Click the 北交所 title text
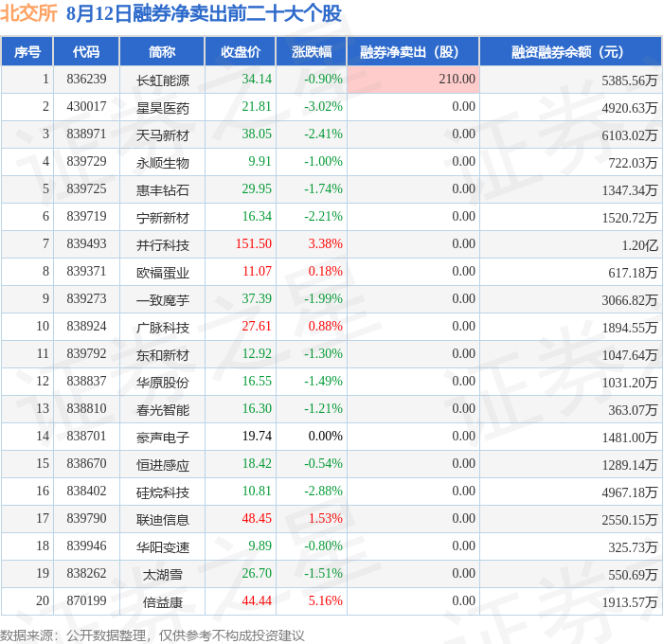Viewport: 663px width, 644px height. [x=28, y=13]
